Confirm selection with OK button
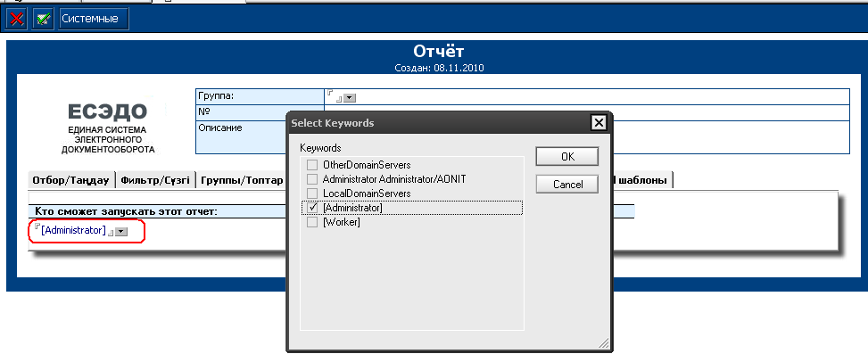 click(567, 157)
